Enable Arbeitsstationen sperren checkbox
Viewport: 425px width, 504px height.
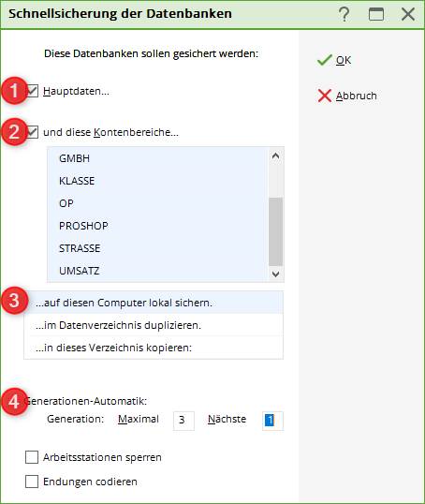32,457
